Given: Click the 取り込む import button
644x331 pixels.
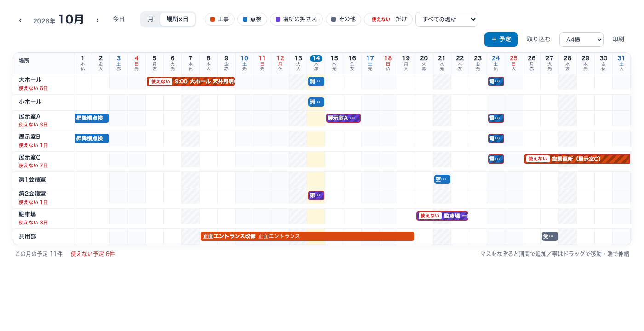Looking at the screenshot, I should [539, 40].
